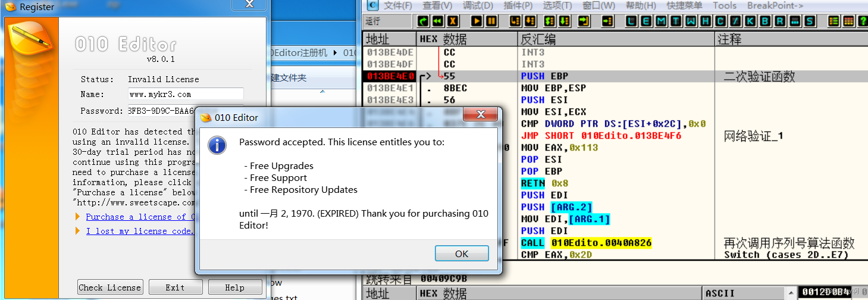Open the 帮助(H) menu
The height and width of the screenshot is (300, 868).
pos(640,6)
